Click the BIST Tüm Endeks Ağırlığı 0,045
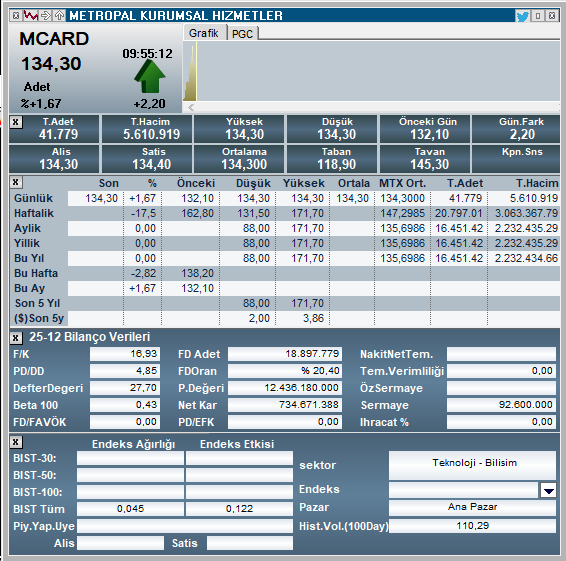 point(130,509)
